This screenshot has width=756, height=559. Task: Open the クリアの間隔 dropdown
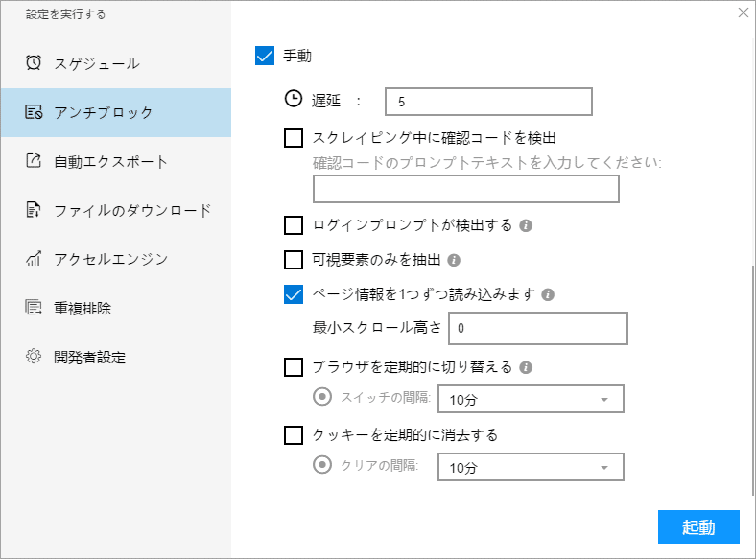531,467
